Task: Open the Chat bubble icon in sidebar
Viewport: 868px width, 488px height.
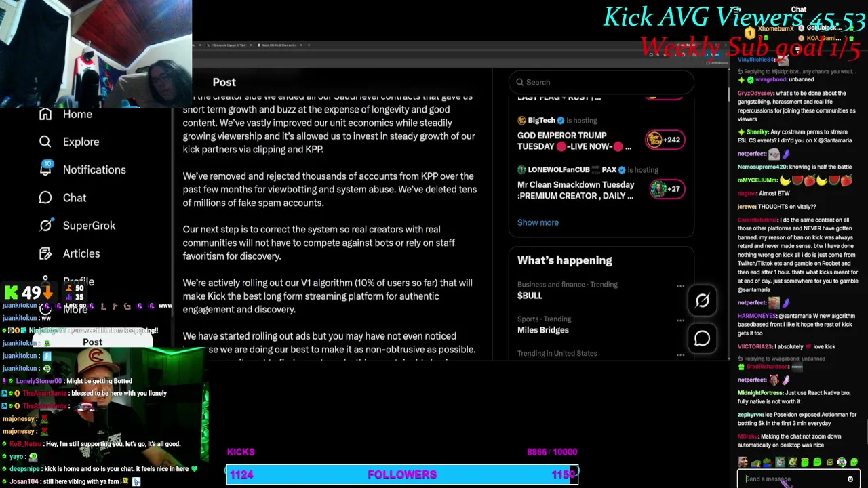Action: [x=45, y=197]
